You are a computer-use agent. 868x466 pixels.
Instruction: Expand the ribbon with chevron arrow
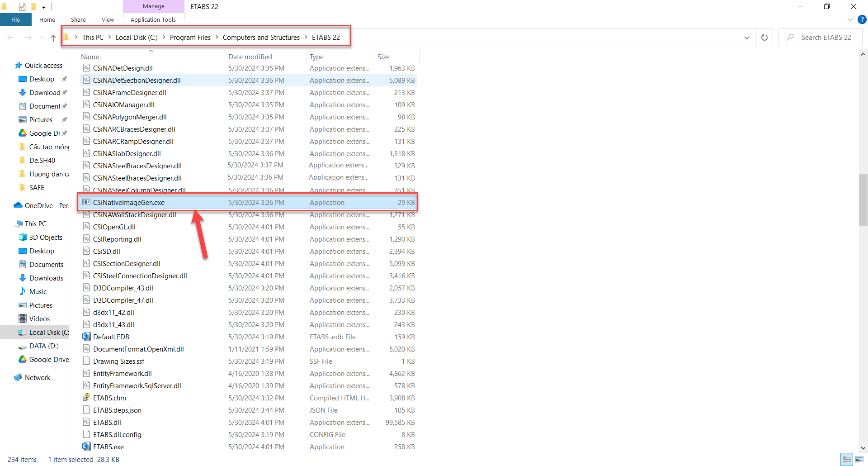850,19
